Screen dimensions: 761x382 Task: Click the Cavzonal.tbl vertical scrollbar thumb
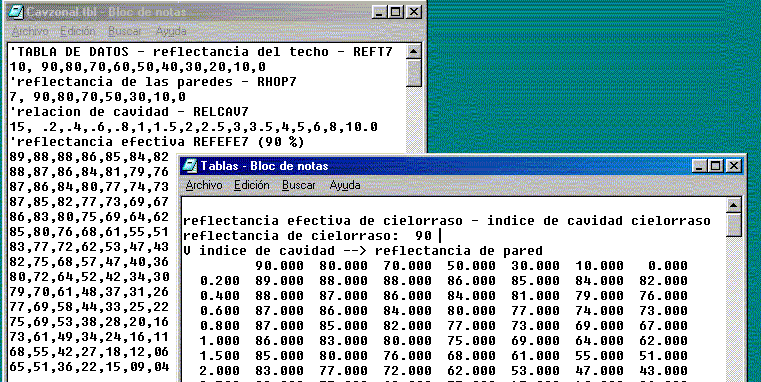pos(414,73)
